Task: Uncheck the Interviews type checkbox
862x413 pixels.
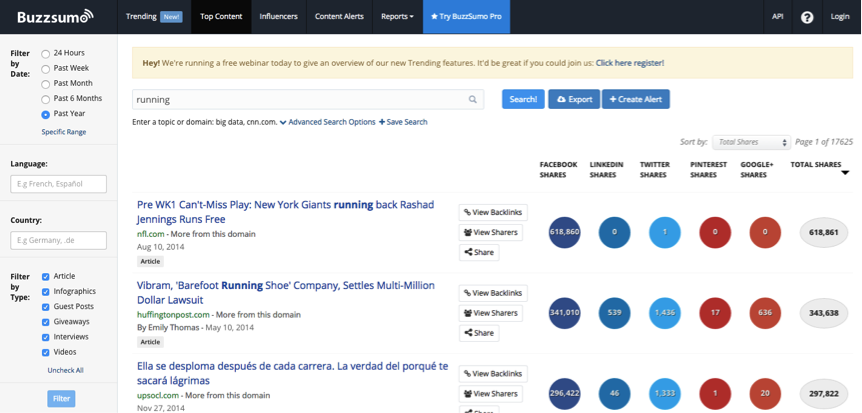Action: coord(46,337)
